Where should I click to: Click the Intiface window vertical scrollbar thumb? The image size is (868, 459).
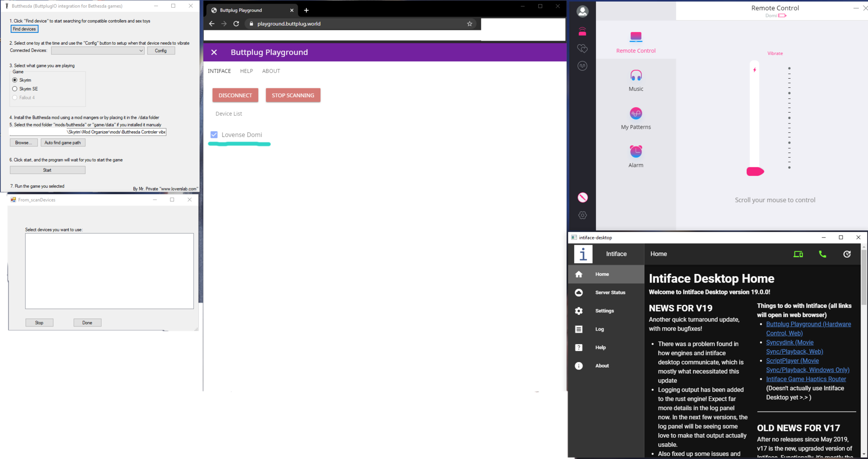864,277
